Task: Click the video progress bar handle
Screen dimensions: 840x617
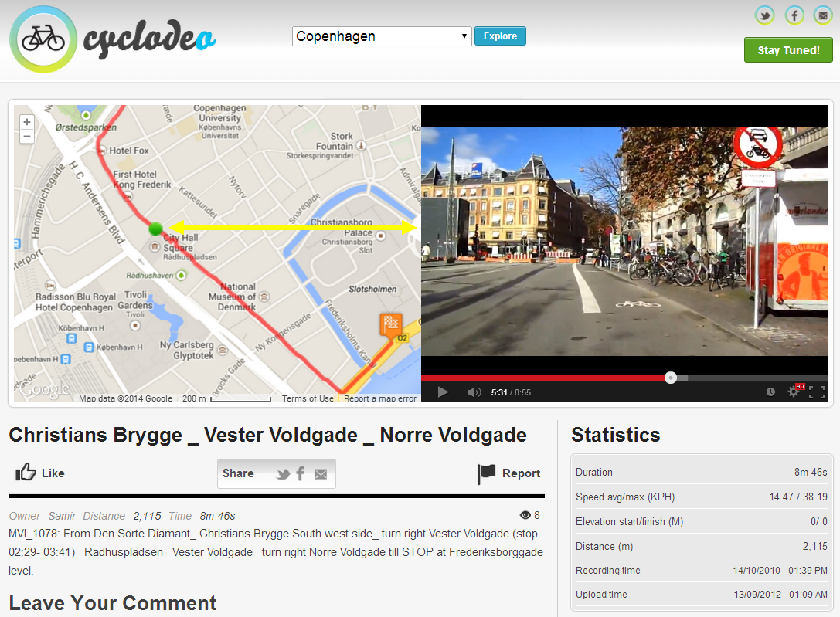Action: pyautogui.click(x=671, y=378)
